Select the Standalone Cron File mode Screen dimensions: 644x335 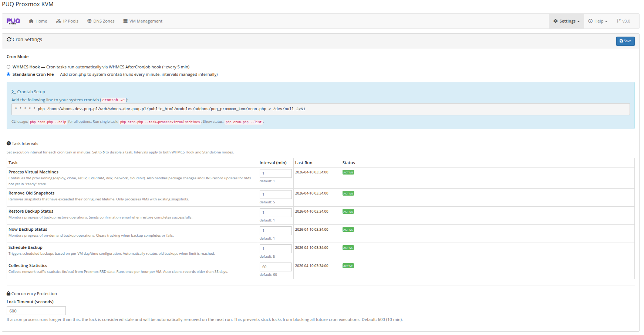(x=9, y=74)
